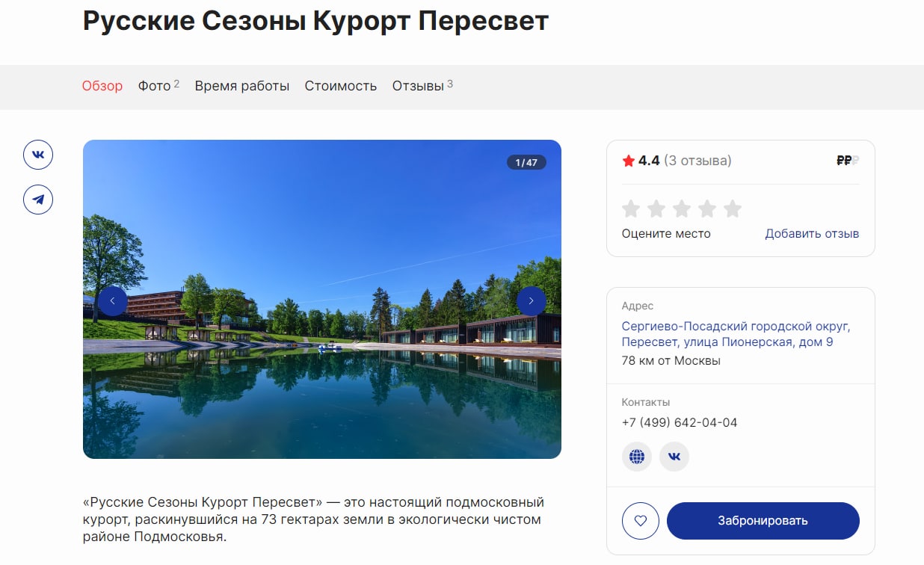Click the main resort lake photo
924x565 pixels.
pyautogui.click(x=322, y=299)
